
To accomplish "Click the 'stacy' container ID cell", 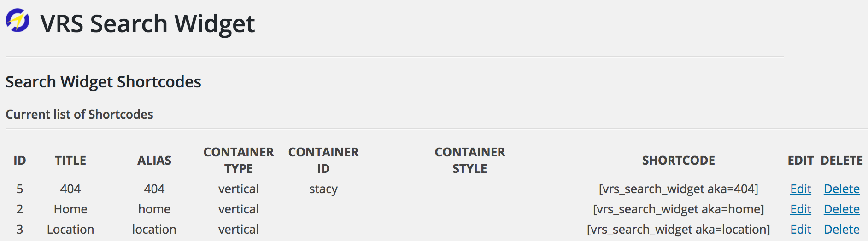I will pyautogui.click(x=323, y=189).
